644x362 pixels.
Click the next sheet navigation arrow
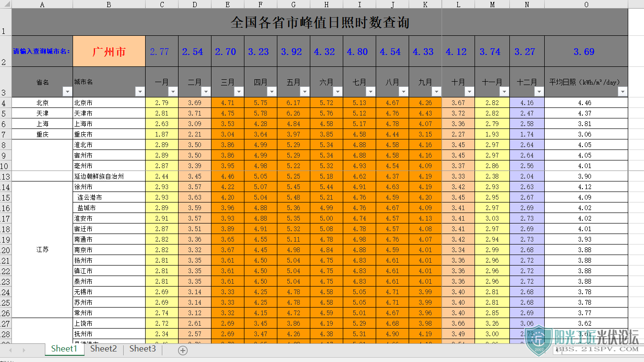(x=24, y=350)
